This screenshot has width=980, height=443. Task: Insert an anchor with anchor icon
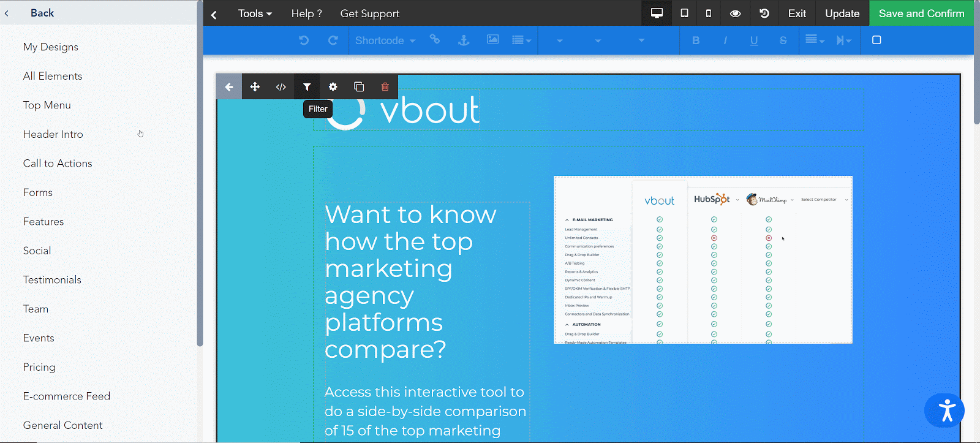pyautogui.click(x=464, y=40)
